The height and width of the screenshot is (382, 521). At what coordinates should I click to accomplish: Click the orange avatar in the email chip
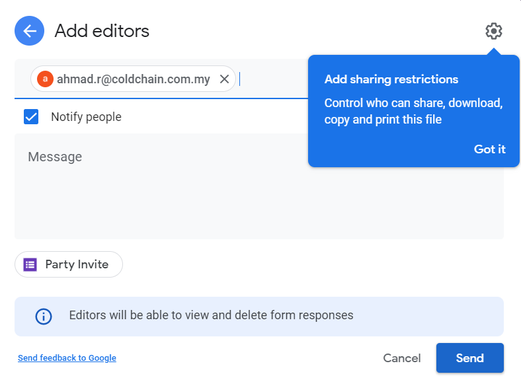45,79
